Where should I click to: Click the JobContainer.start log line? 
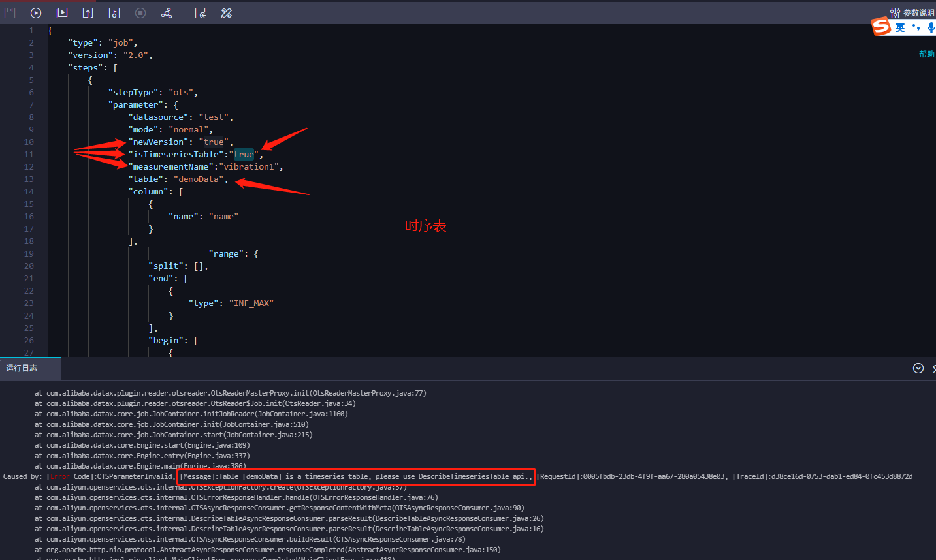pyautogui.click(x=173, y=435)
